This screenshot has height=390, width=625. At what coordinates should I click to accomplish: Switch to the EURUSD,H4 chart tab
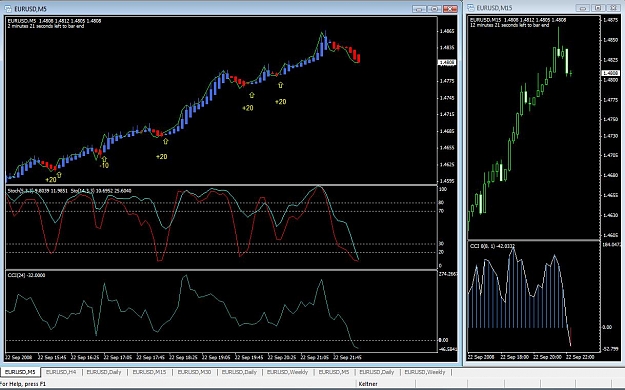tap(61, 372)
